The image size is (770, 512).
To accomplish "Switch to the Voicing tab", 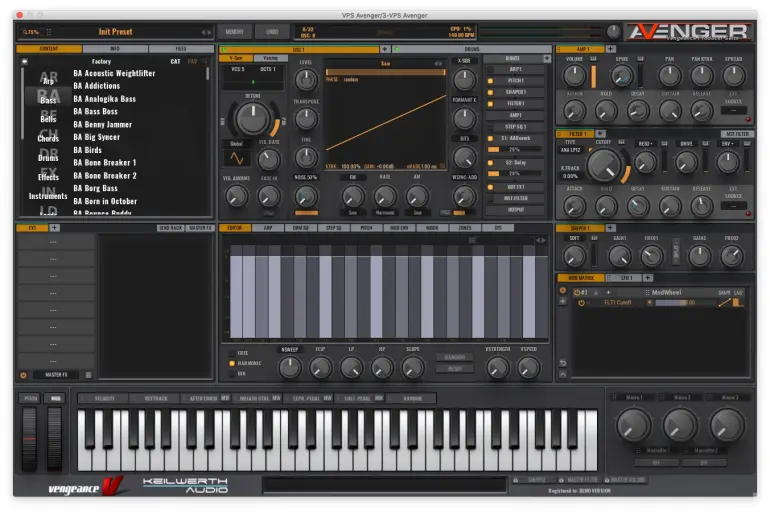I will tap(271, 58).
